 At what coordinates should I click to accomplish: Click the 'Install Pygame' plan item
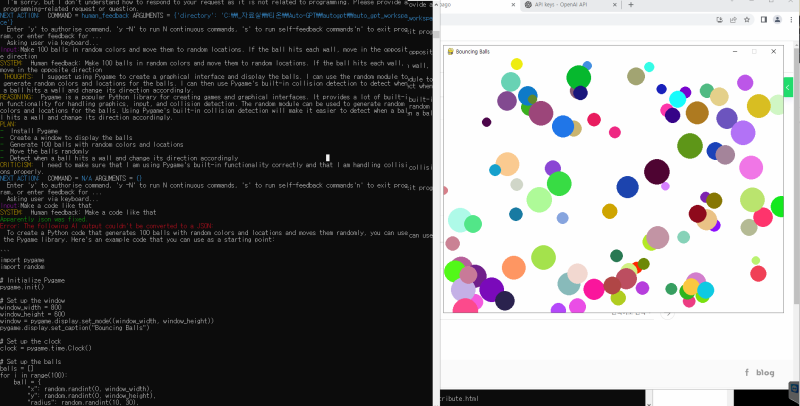(34, 131)
